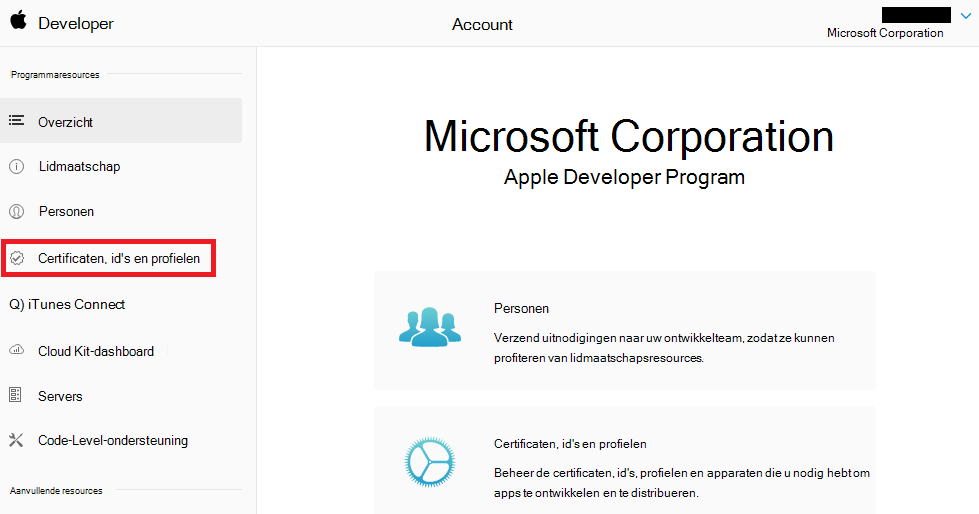Click the Personen sidebar person icon
Screen dimensions: 979x514
point(16,212)
